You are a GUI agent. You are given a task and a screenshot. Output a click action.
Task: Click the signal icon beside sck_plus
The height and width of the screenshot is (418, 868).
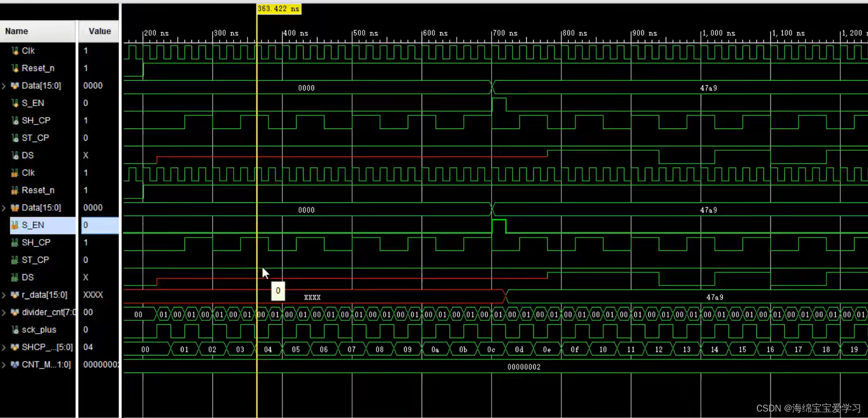pos(15,330)
